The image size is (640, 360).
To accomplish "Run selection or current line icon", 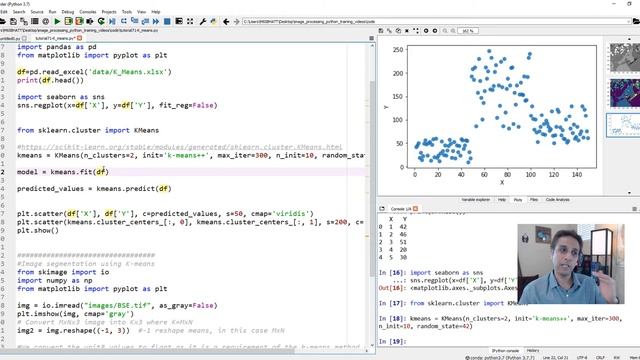I will click(90, 21).
